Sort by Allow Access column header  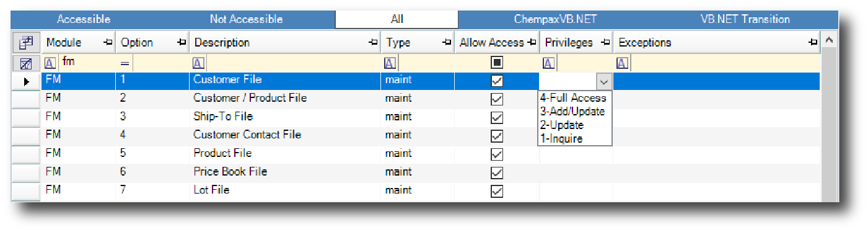[x=496, y=42]
